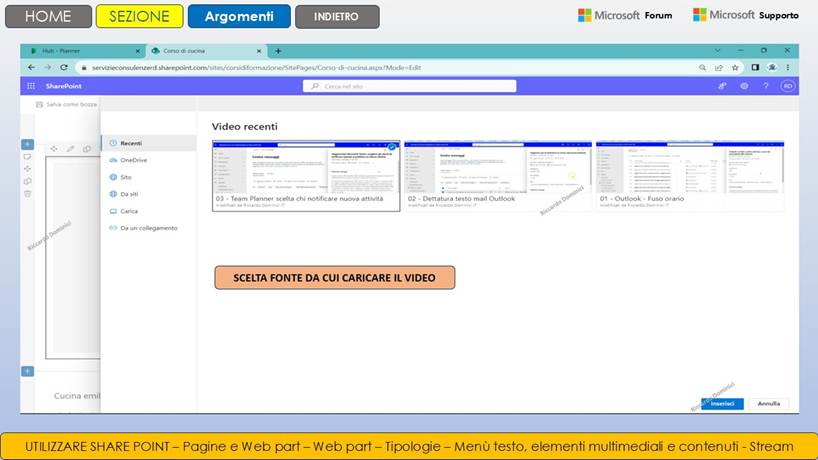Reload the page
Image resolution: width=818 pixels, height=460 pixels.
point(64,67)
